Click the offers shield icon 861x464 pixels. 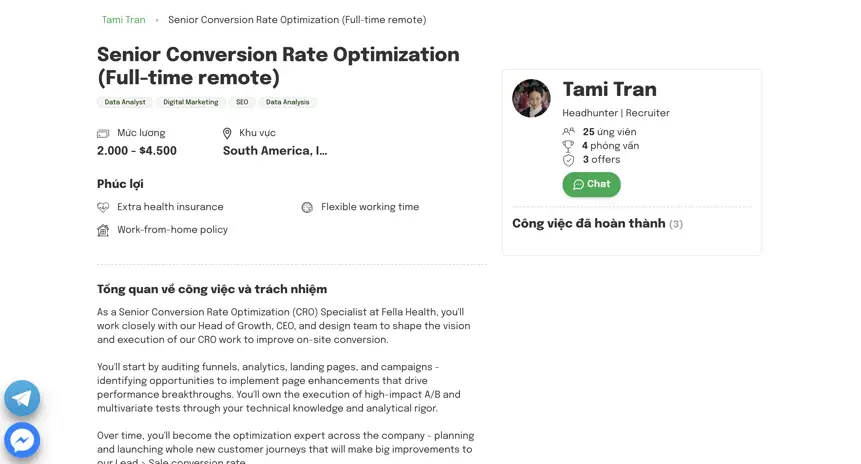pyautogui.click(x=569, y=160)
